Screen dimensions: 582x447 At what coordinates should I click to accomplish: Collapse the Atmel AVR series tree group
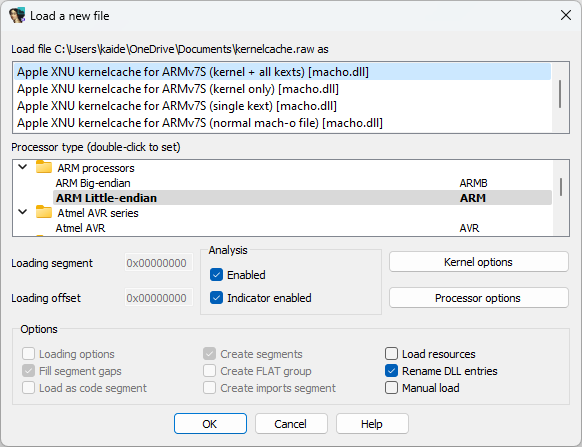[23, 212]
